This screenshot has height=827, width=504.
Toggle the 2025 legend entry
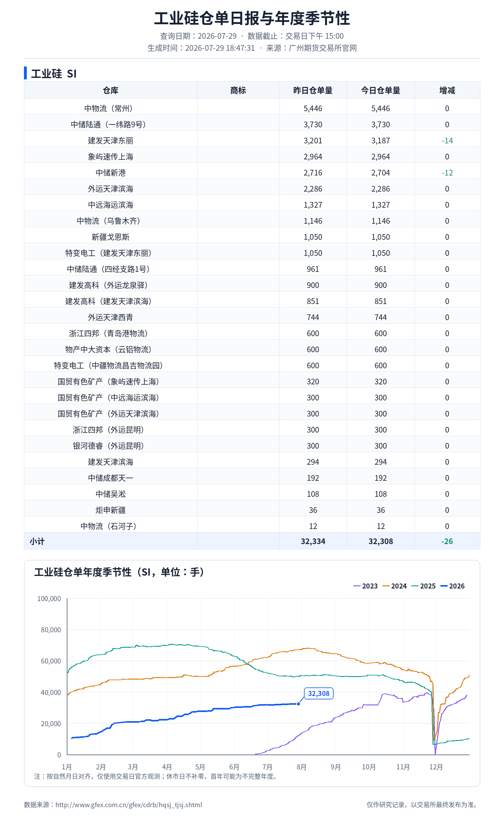pos(423,586)
